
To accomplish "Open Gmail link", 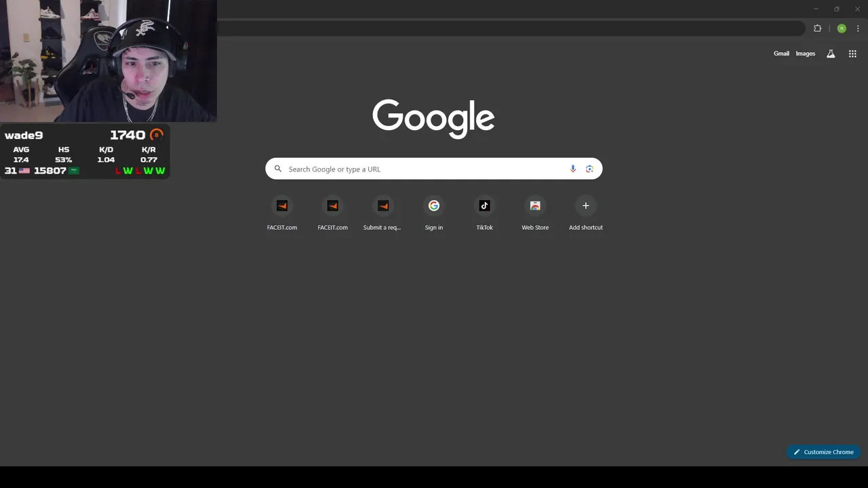I will (x=781, y=54).
